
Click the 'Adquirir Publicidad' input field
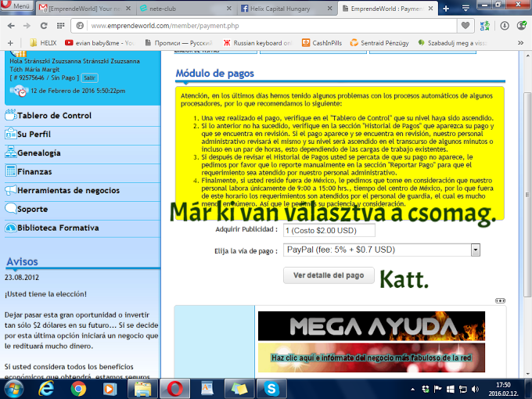click(x=329, y=231)
